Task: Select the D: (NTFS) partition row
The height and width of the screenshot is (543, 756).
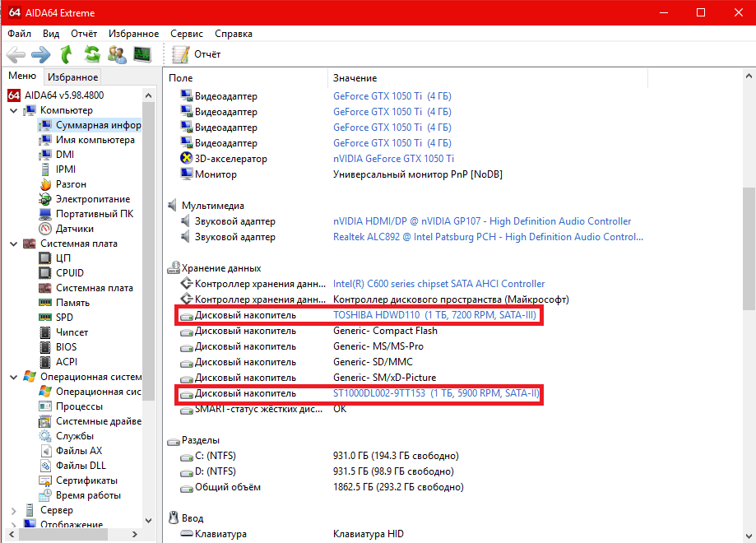Action: pyautogui.click(x=317, y=471)
